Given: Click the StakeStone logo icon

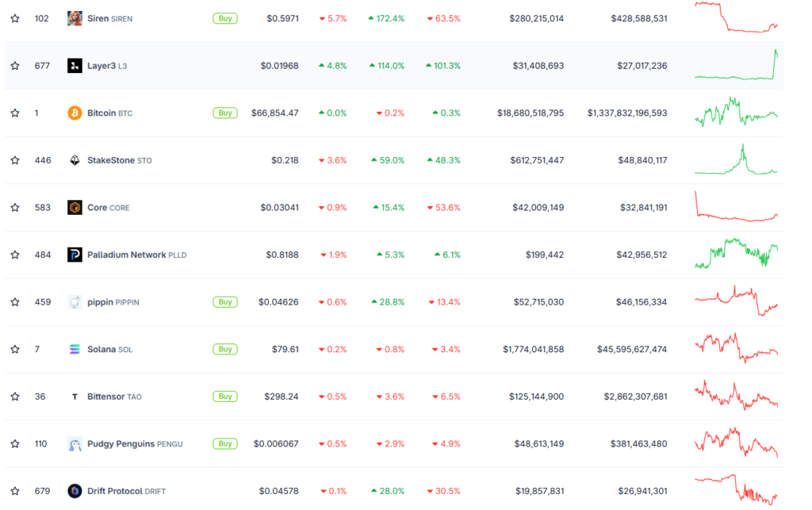Looking at the screenshot, I should pos(75,160).
